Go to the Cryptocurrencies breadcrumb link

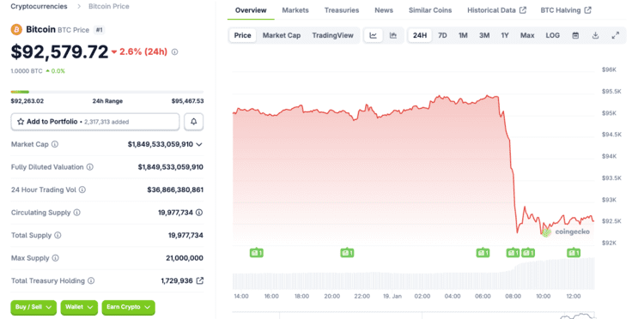[39, 7]
